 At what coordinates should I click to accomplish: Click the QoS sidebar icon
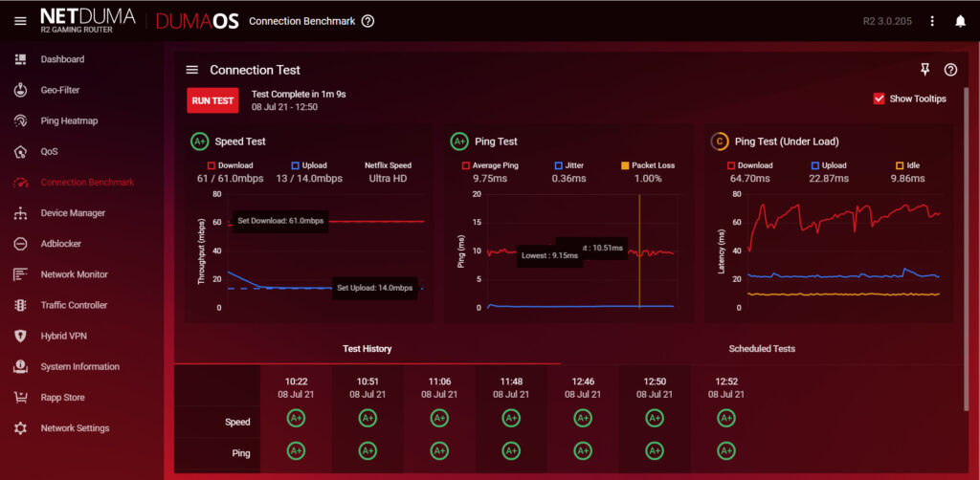(21, 152)
